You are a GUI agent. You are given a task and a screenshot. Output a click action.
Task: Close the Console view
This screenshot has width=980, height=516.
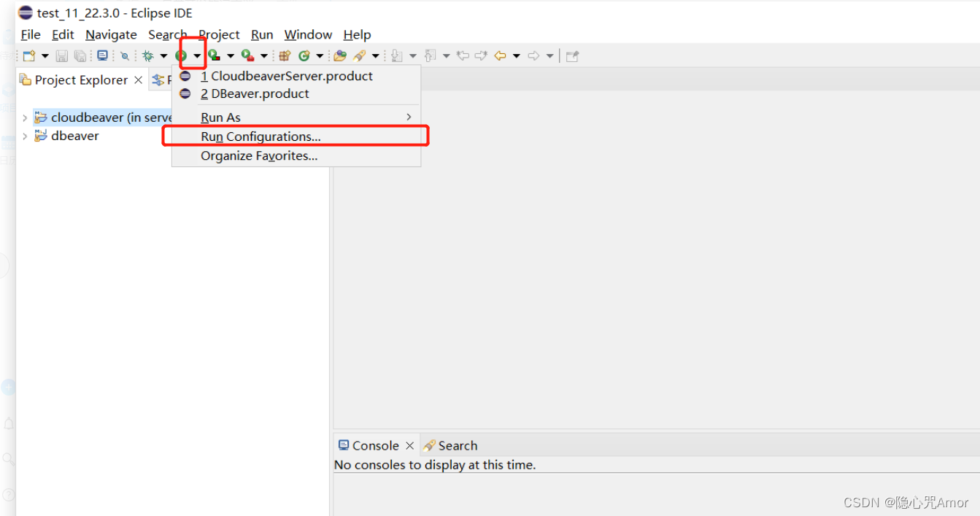[x=409, y=446]
